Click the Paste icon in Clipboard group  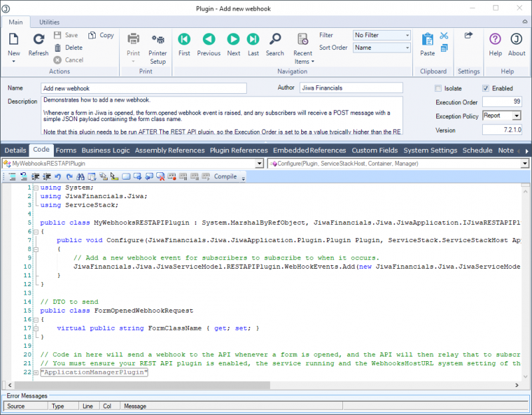(427, 39)
